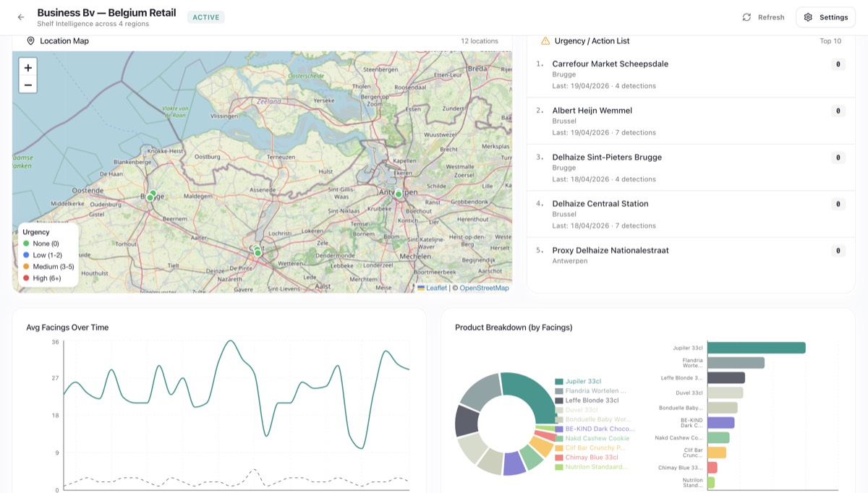Click the 0 badge for Carrefour Market Scheepsdale
Viewport: 868px width, 493px height.
click(x=838, y=64)
